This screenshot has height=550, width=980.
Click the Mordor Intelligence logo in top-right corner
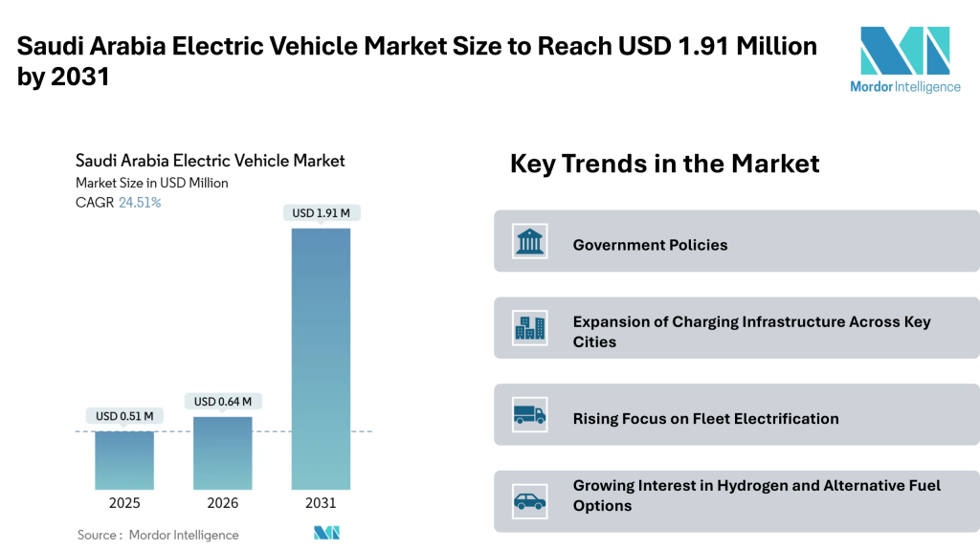[x=904, y=60]
